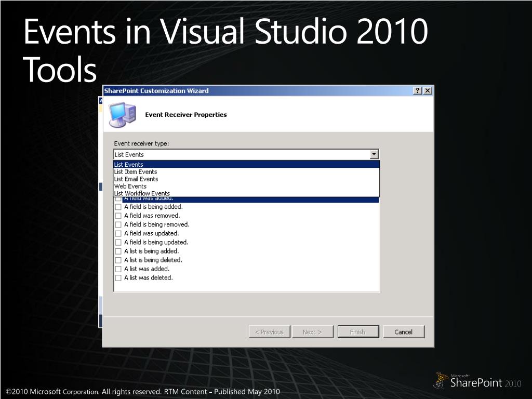Click the 'Event receiver type:' label
532x399 pixels.
click(x=141, y=143)
